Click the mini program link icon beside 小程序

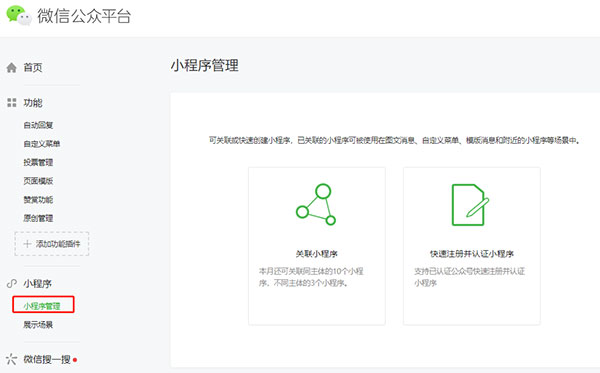12,283
